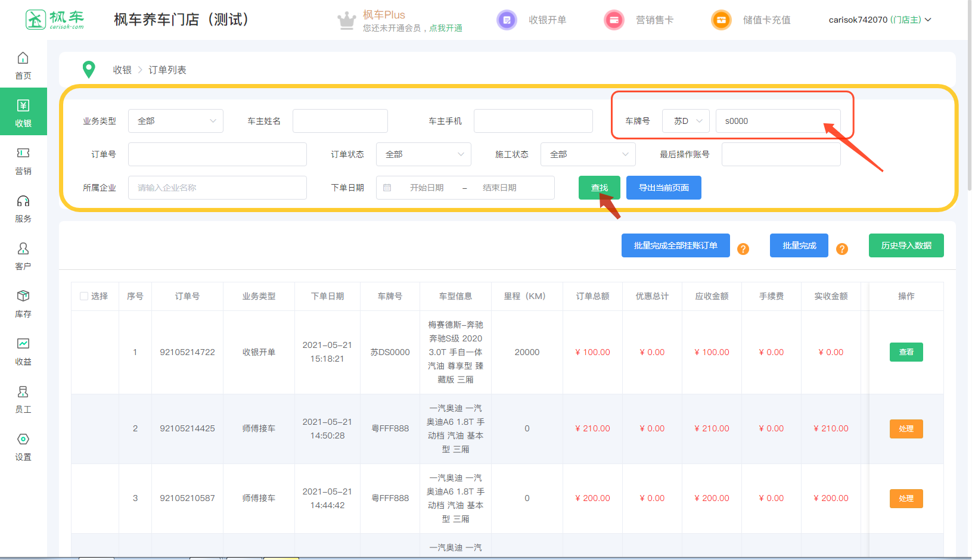Open the 收益 earnings chart icon
The height and width of the screenshot is (560, 972).
23,344
